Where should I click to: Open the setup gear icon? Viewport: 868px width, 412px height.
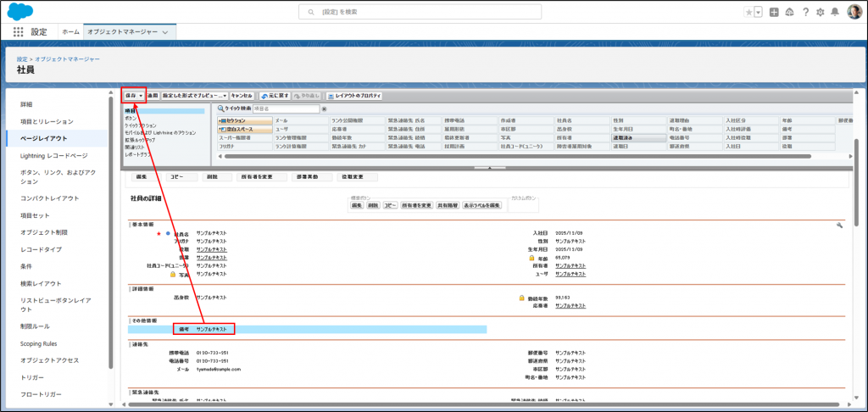(820, 12)
